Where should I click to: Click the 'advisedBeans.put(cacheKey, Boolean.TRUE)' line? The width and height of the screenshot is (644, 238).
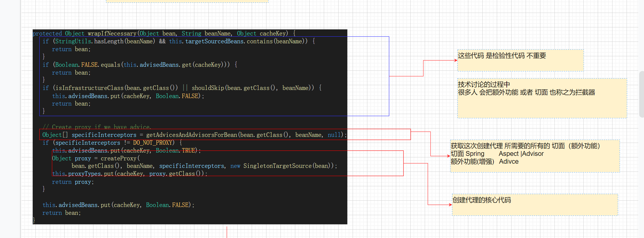(x=126, y=150)
